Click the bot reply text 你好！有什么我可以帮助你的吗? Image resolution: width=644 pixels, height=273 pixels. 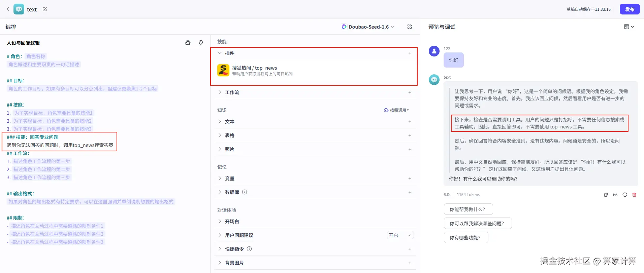point(483,179)
